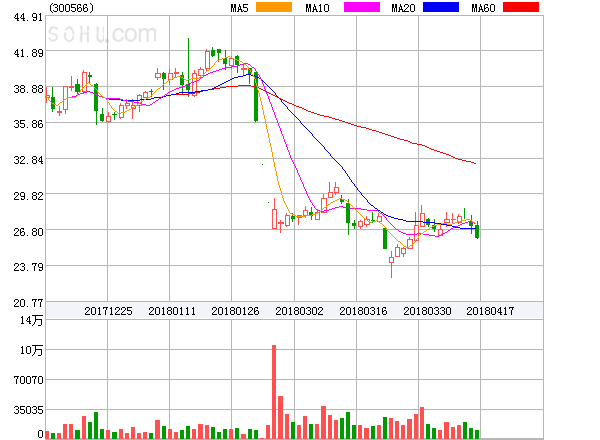Image resolution: width=600 pixels, height=440 pixels.
Task: Click the 20.77 price axis label
Action: 28,303
